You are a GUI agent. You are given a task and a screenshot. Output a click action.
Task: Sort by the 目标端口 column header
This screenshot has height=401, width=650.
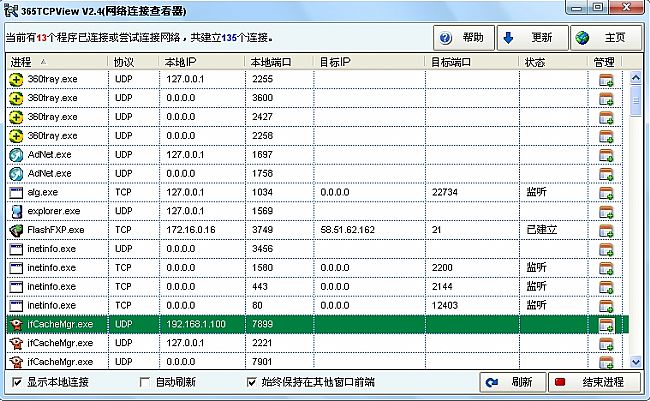(x=472, y=62)
